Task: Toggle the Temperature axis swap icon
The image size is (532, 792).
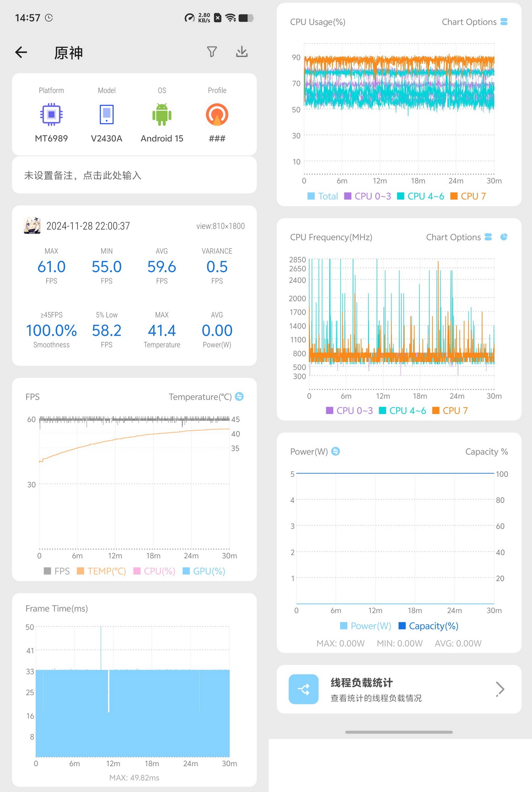Action: pos(240,397)
